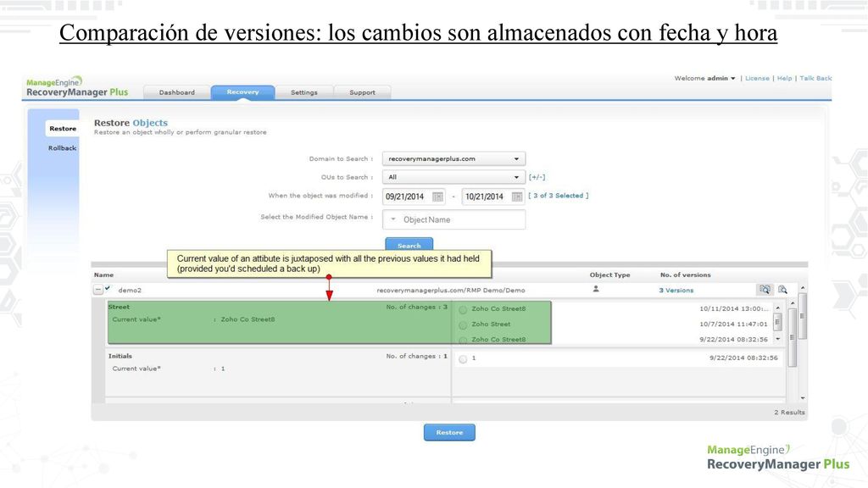This screenshot has width=868, height=488.
Task: Open the License link
Action: pos(757,78)
